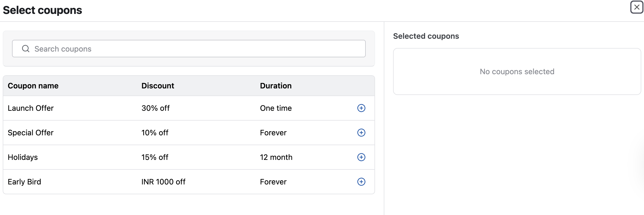Click the 12 month duration cell
This screenshot has width=644, height=215.
pyautogui.click(x=276, y=157)
